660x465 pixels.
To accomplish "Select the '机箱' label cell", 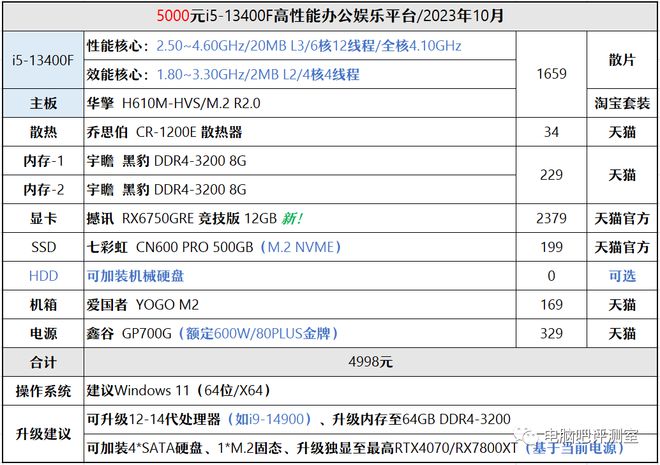I will (x=43, y=305).
